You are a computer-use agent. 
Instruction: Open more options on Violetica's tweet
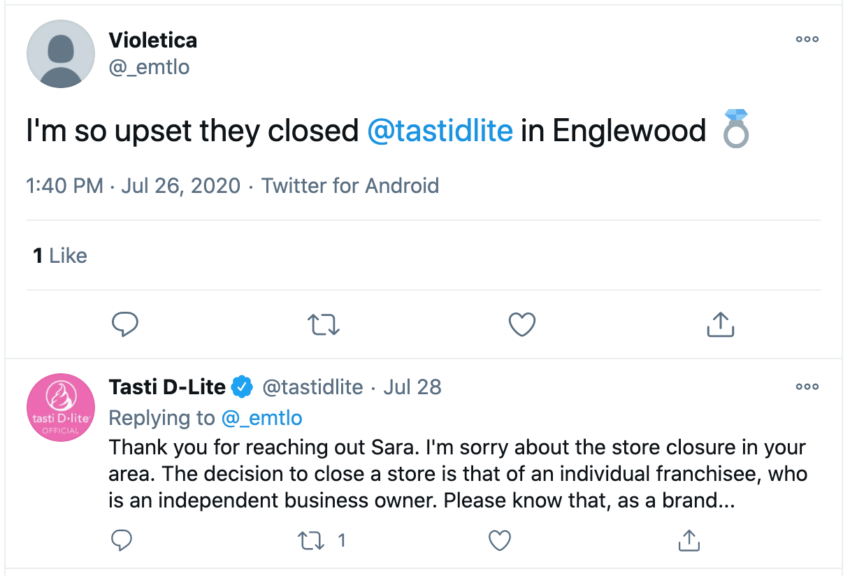[x=807, y=40]
